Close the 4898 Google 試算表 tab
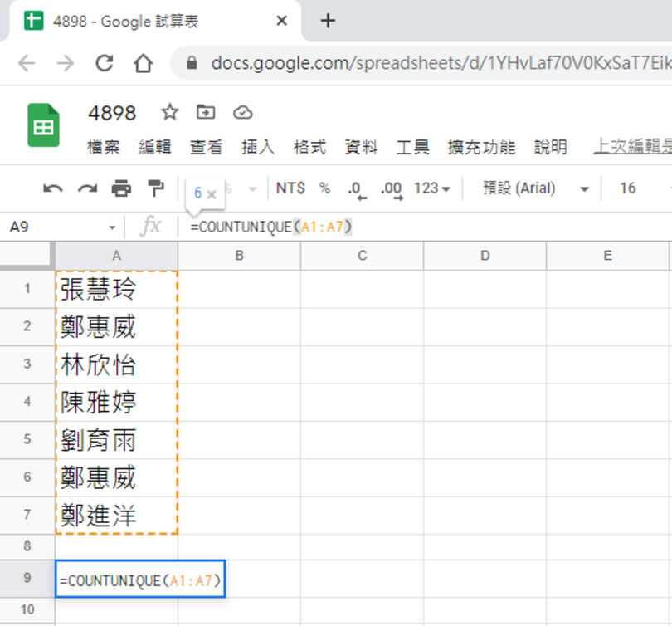This screenshot has height=626, width=672. coord(281,21)
